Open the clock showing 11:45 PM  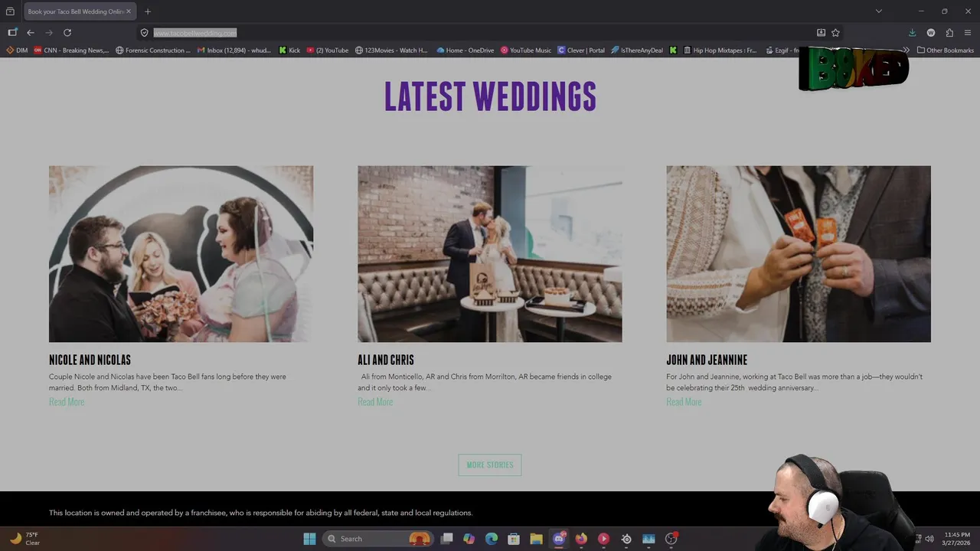point(957,539)
